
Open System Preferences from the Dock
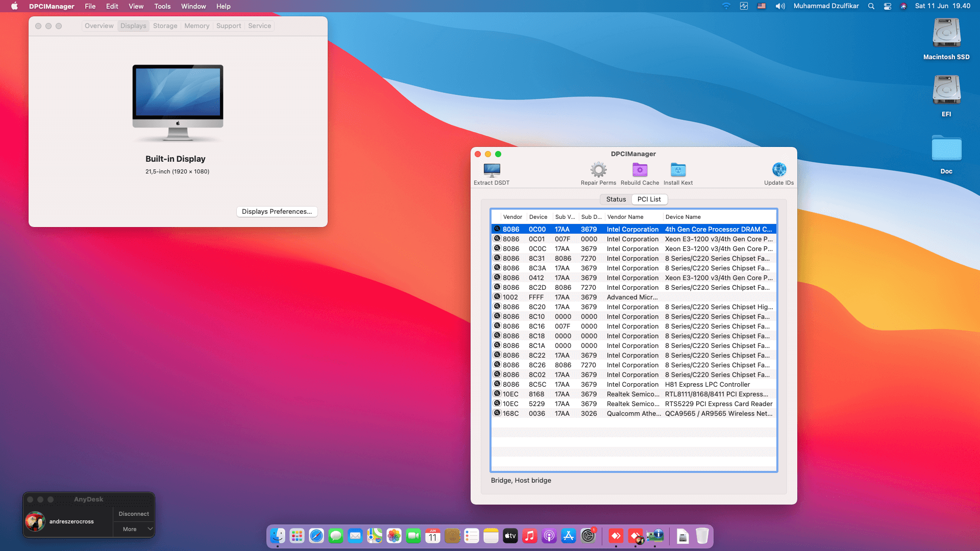tap(588, 536)
